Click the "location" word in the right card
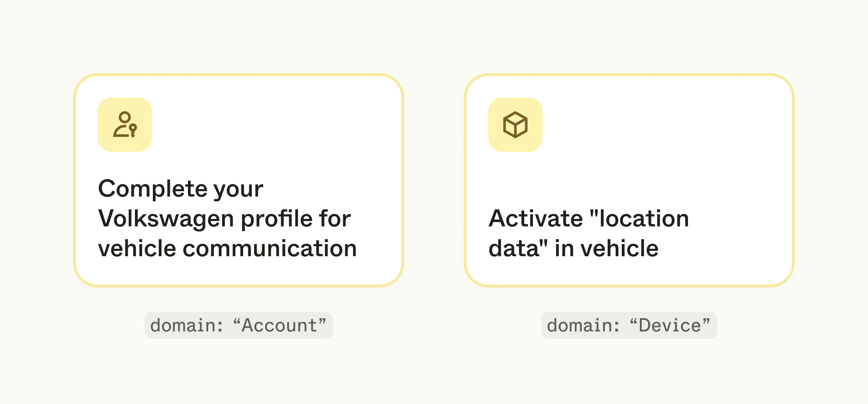This screenshot has width=868, height=404. (644, 219)
